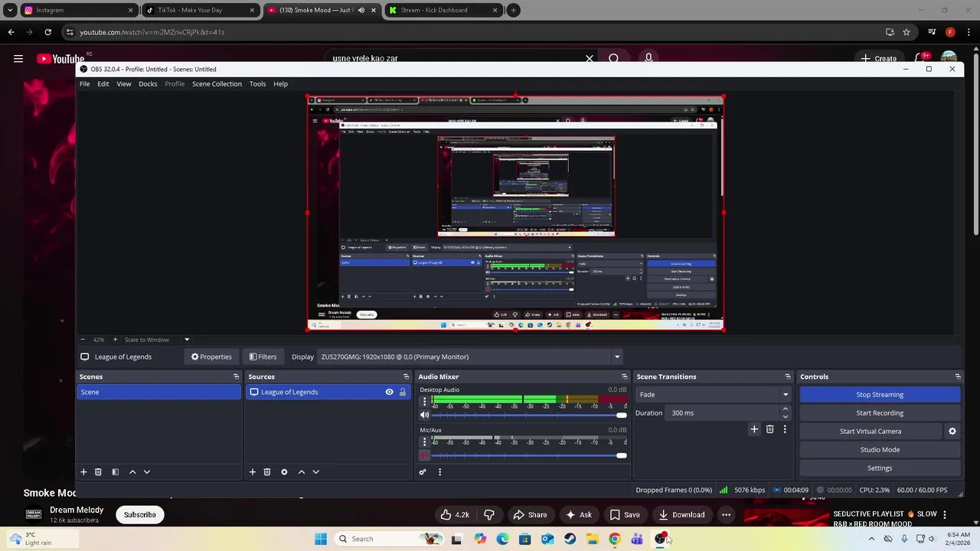Open advanced audio properties gears icon
Screen dimensions: 980x551
point(422,472)
